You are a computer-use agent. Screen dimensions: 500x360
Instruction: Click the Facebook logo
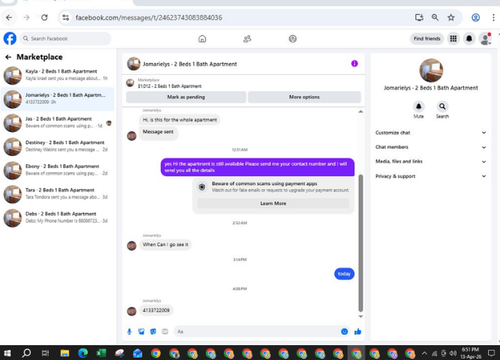[x=10, y=39]
